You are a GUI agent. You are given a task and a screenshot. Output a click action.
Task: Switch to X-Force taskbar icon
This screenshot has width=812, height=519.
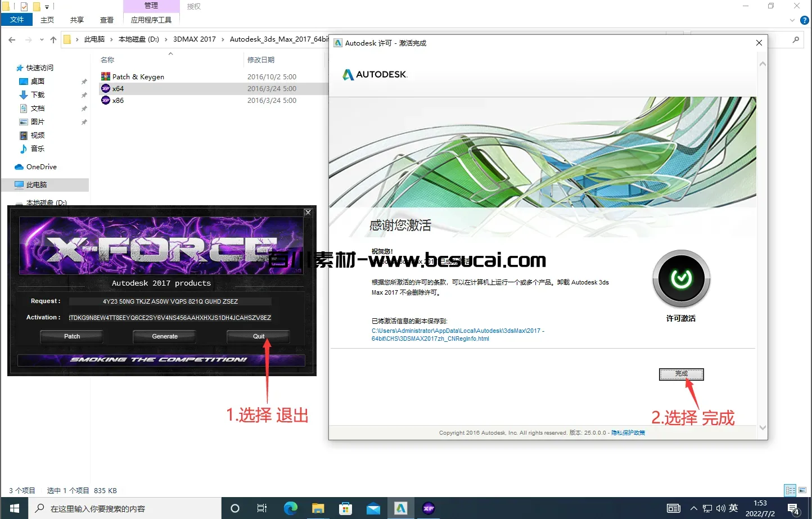(428, 508)
